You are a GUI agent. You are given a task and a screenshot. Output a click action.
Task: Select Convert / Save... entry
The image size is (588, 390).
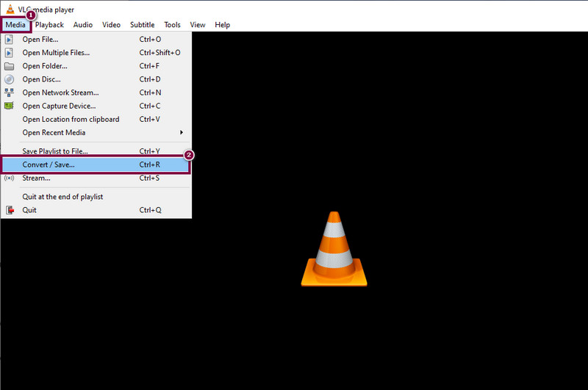click(x=96, y=165)
